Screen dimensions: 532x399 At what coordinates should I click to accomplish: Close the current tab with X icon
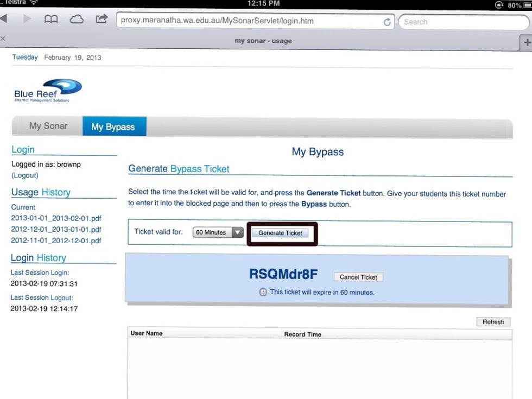click(x=3, y=39)
